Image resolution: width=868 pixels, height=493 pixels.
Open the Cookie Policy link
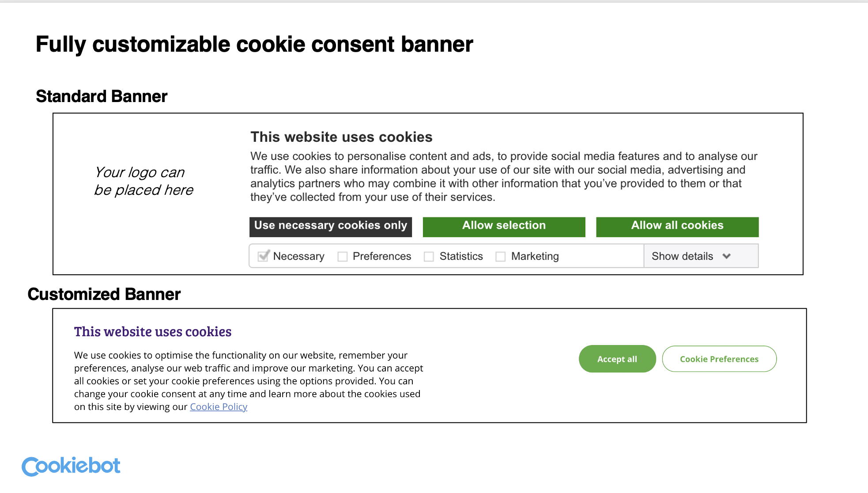[219, 407]
